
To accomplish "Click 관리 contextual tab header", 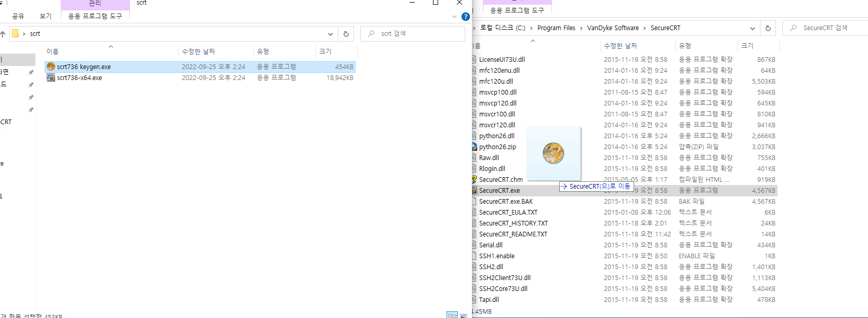I will (x=95, y=4).
